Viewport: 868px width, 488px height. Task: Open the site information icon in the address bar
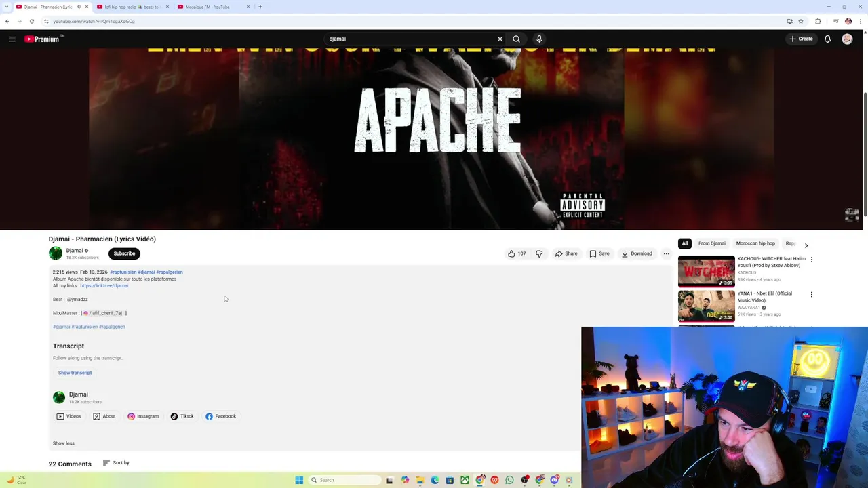46,21
